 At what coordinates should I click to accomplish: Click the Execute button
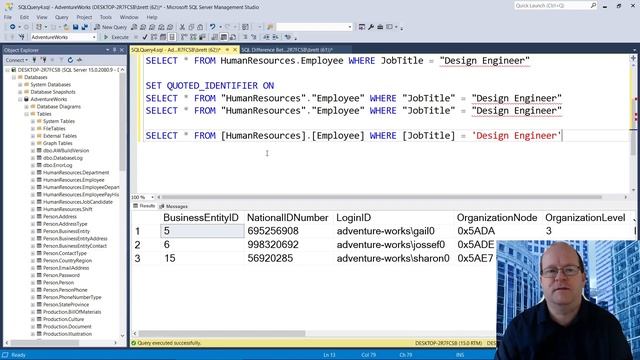[x=116, y=37]
